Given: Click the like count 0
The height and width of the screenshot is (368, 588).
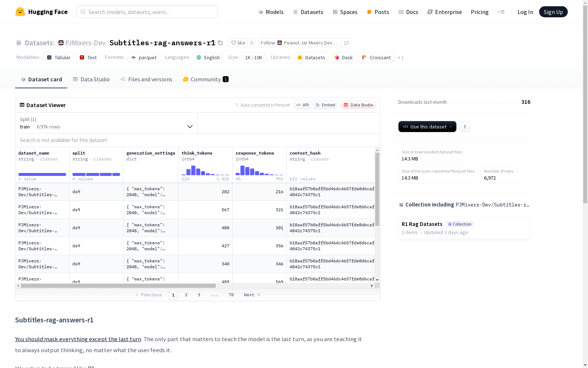Looking at the screenshot, I should pos(252,43).
